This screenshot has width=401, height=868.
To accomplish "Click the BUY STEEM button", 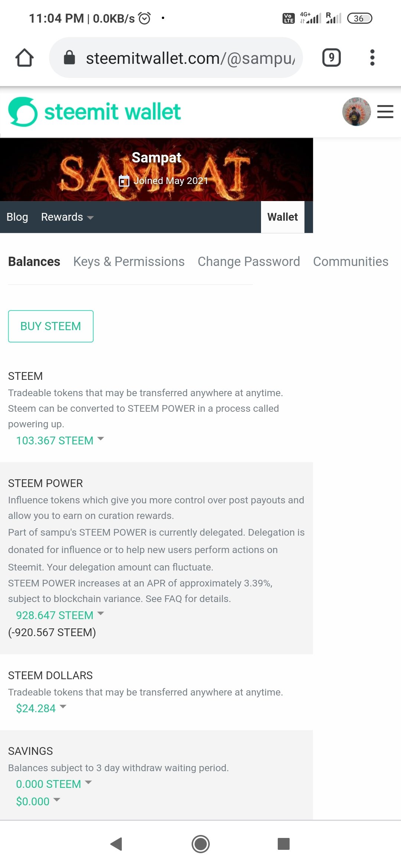I will [51, 326].
